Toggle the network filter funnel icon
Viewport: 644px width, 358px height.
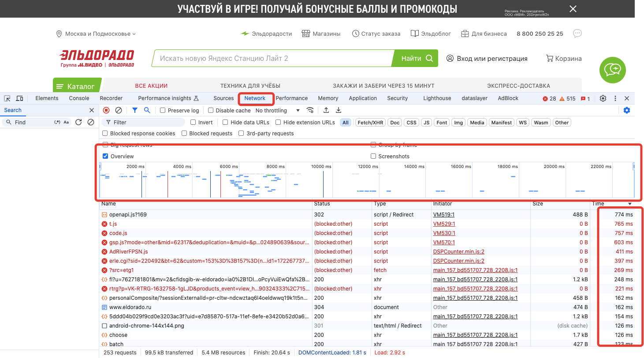pos(135,110)
